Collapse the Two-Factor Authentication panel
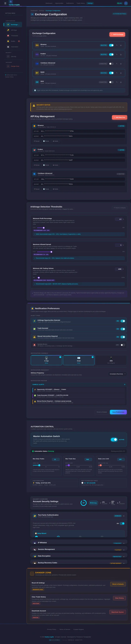The width and height of the screenshot is (131, 644). point(124,516)
